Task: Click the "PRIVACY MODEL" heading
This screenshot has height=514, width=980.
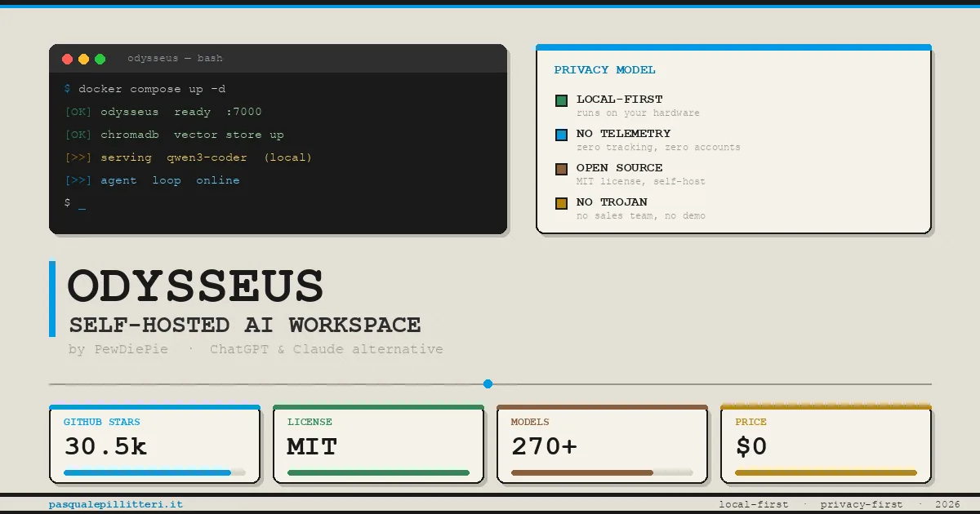Action: pyautogui.click(x=604, y=70)
